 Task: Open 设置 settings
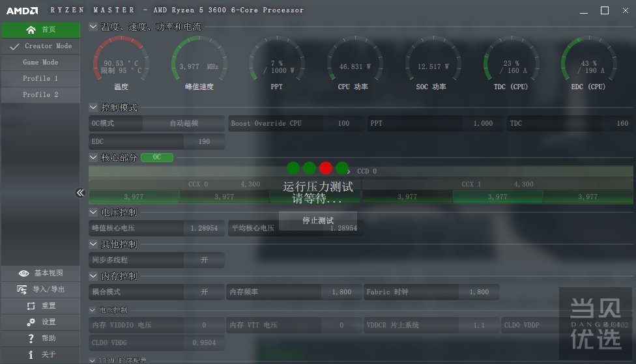point(40,322)
